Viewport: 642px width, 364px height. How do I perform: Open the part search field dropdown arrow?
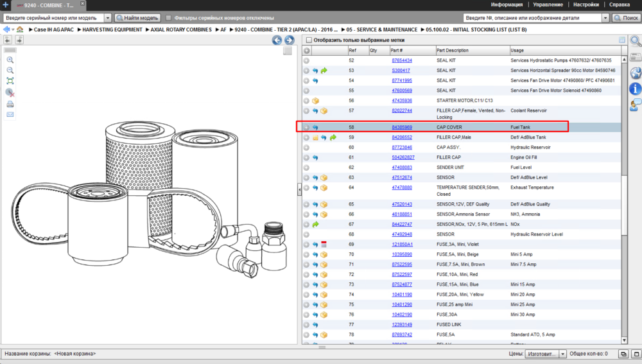pyautogui.click(x=605, y=18)
